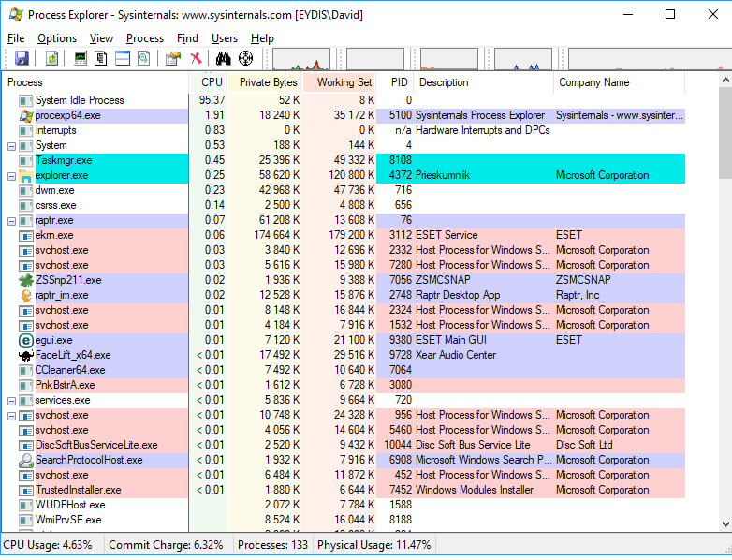Click the egui.exe ESET icon

(26, 340)
